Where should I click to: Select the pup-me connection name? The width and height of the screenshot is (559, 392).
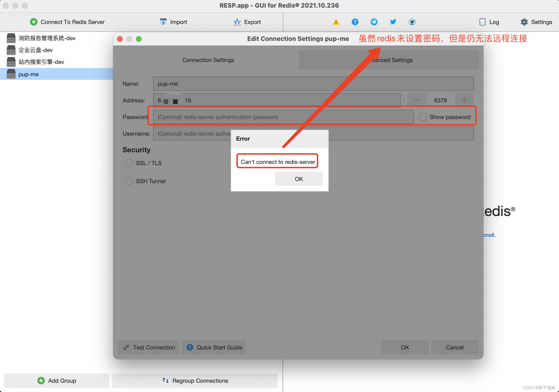coord(29,74)
